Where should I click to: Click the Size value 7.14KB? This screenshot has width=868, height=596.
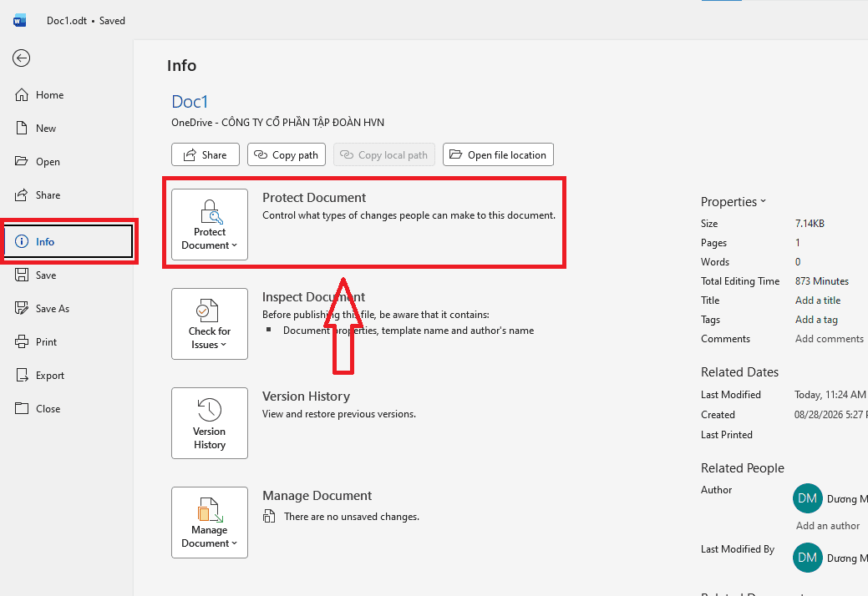click(x=810, y=224)
